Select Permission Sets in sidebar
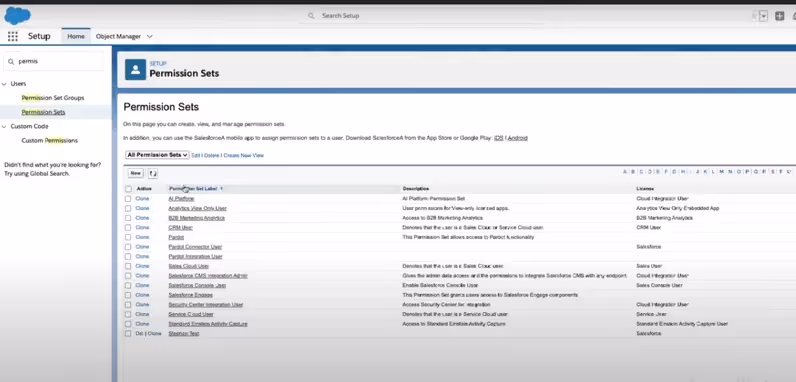 click(x=43, y=112)
